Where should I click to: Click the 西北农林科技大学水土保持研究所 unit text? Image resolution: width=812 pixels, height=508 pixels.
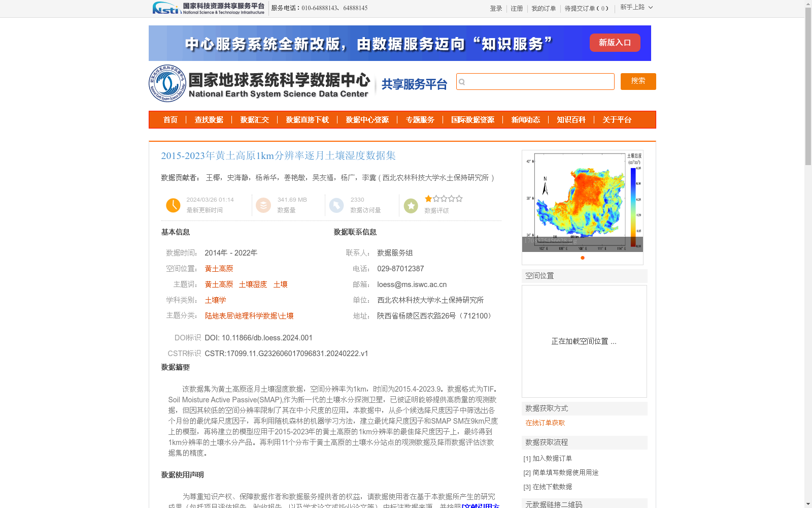point(430,300)
